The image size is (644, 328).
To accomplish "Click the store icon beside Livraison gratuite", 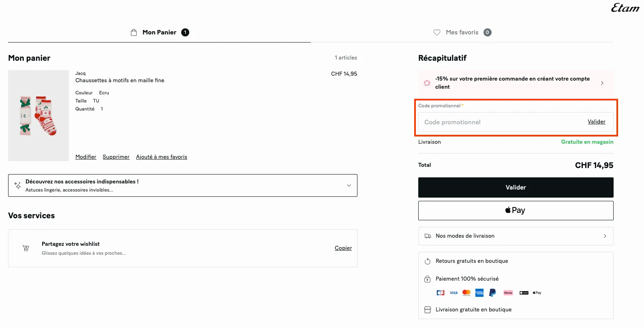I will 428,310.
